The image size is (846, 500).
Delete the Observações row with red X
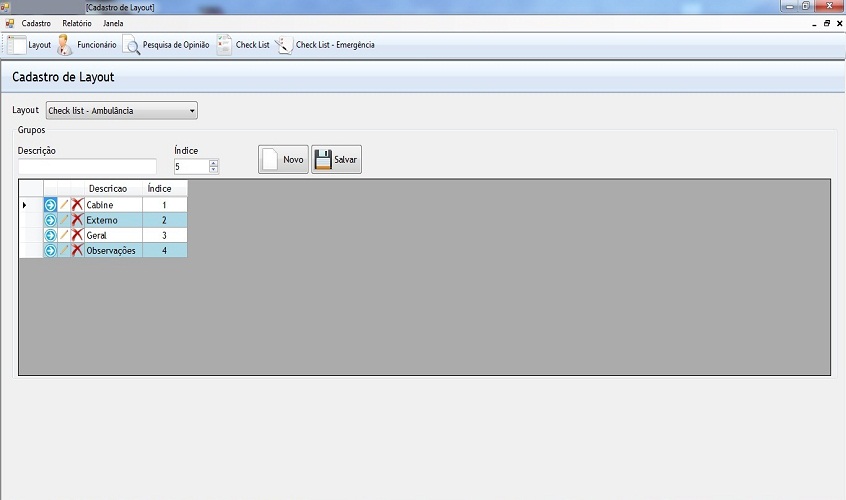(78, 250)
